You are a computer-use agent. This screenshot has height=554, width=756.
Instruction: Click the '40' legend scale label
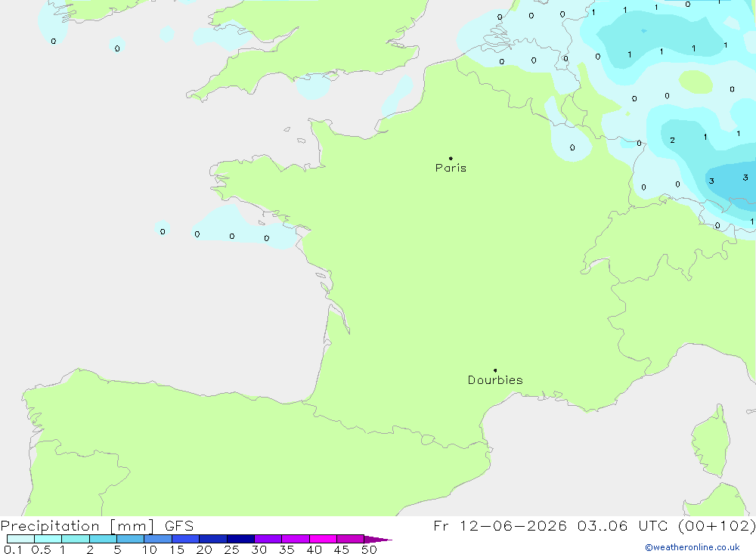click(314, 549)
